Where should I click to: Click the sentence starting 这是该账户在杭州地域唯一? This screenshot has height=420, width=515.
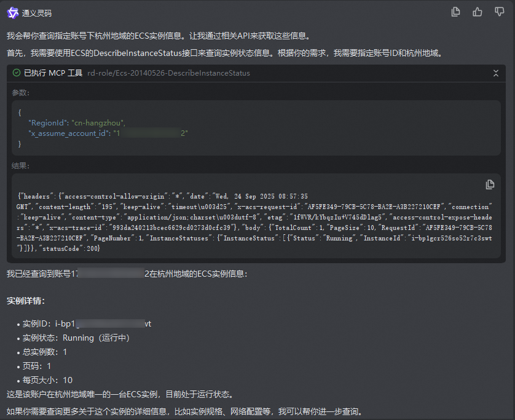(x=120, y=394)
